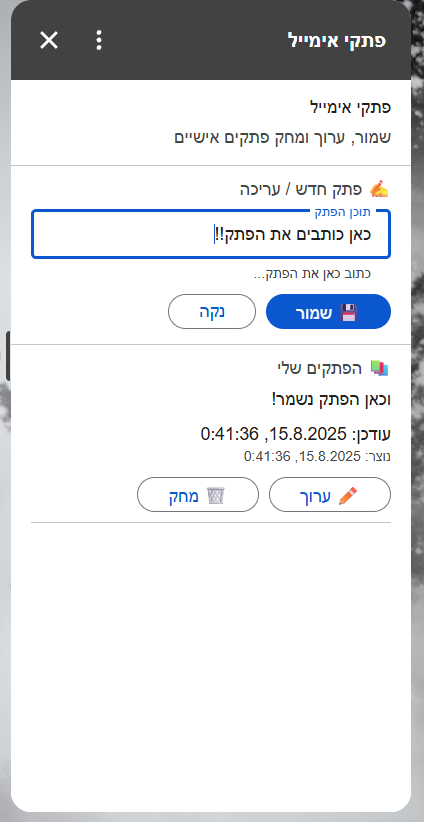Click the פתק חדש / עריכה section heading
The image size is (424, 822).
[301, 189]
